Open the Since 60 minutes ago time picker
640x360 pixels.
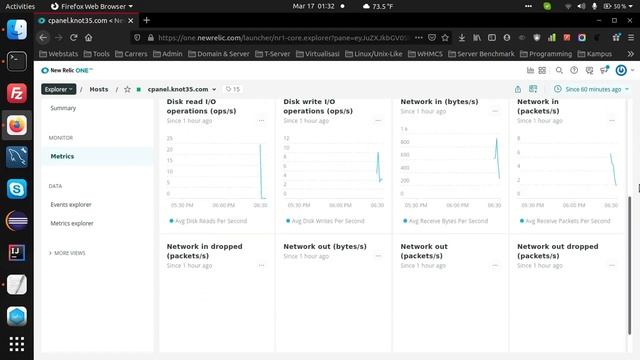[591, 89]
